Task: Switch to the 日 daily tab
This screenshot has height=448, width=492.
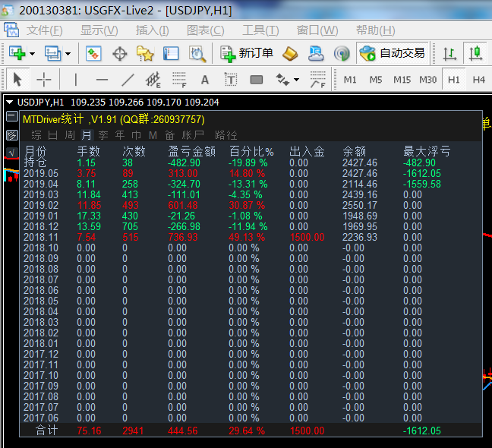Action: (52, 135)
